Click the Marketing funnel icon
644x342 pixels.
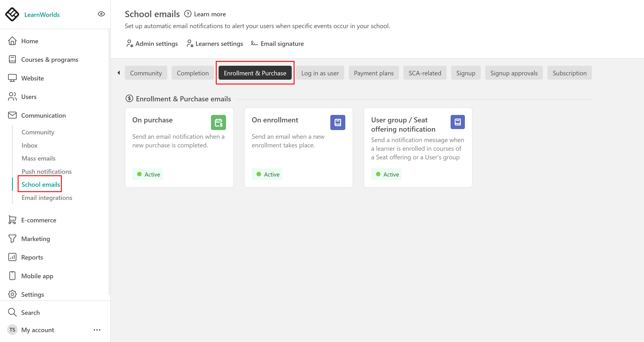12,238
